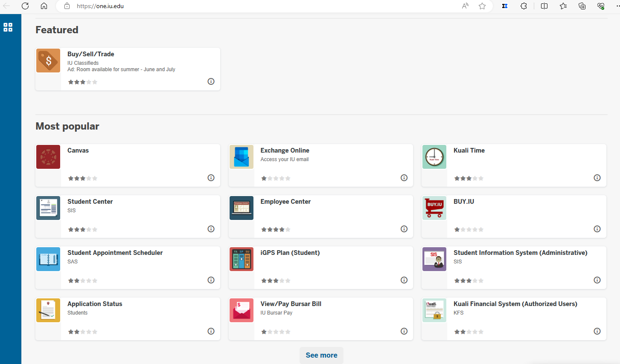
Task: Click the Canvas star rating
Action: 83,178
